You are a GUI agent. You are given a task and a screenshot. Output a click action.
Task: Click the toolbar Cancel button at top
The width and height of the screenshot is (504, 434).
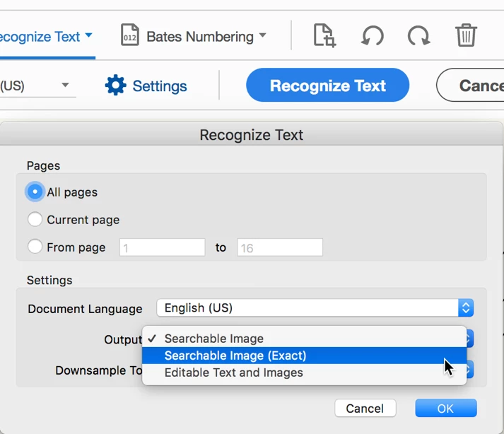[x=470, y=86]
